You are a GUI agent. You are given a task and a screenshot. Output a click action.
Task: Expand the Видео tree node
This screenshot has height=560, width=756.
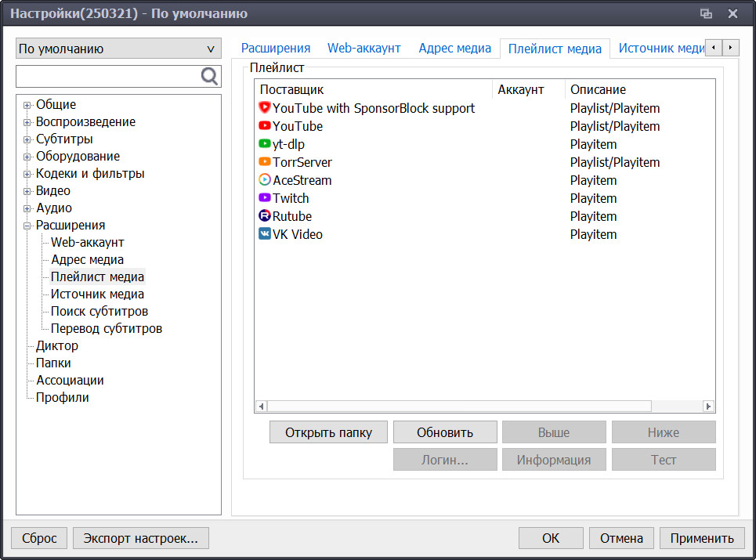click(27, 191)
